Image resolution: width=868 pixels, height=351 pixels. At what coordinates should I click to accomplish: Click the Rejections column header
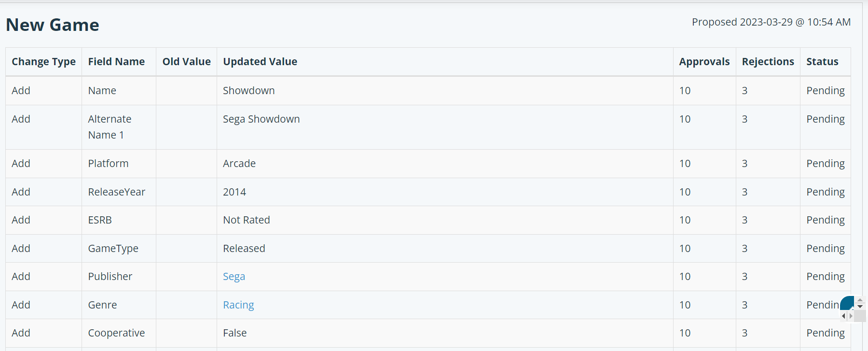(x=768, y=62)
